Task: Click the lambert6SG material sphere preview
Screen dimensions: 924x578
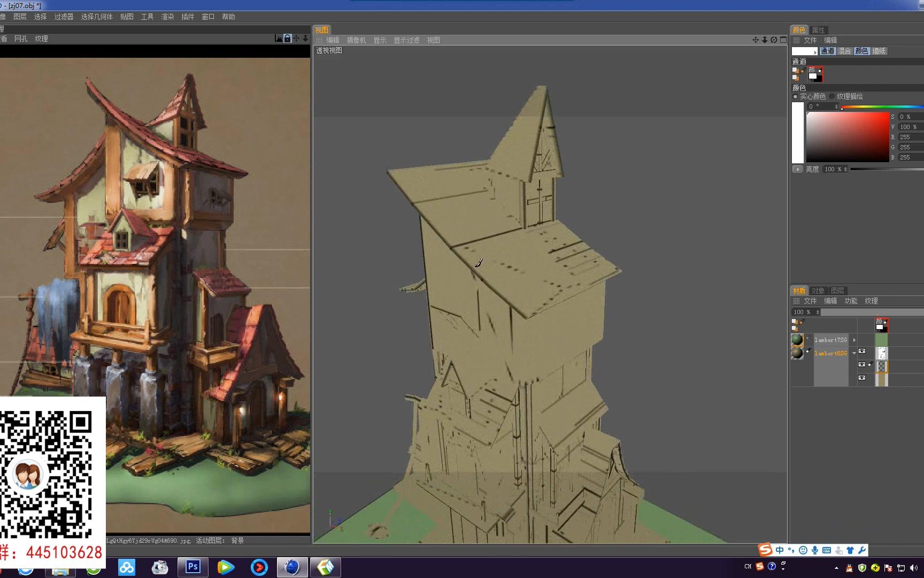Action: (x=797, y=353)
